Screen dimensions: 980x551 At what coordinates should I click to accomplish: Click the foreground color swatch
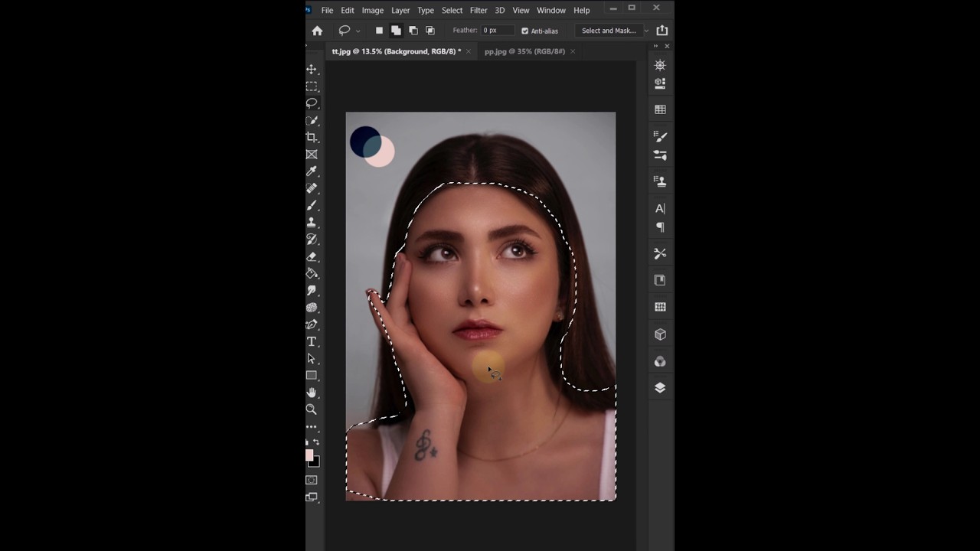[309, 455]
